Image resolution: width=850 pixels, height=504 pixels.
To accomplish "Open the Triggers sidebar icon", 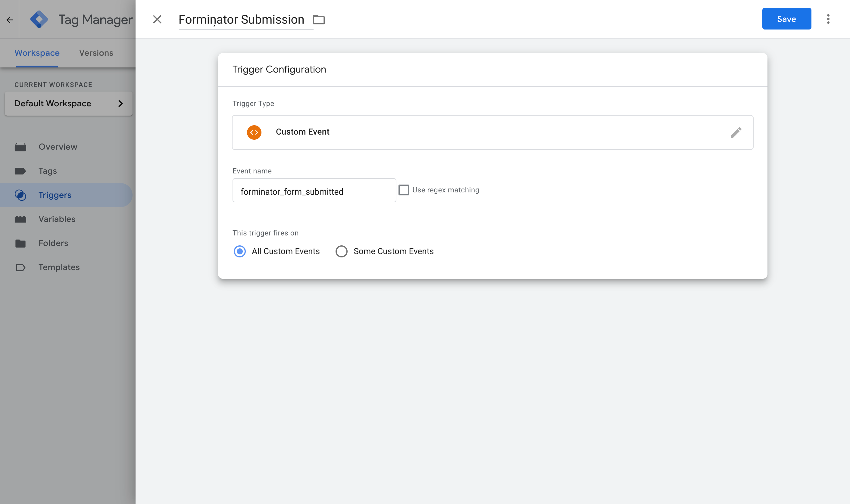I will (20, 195).
